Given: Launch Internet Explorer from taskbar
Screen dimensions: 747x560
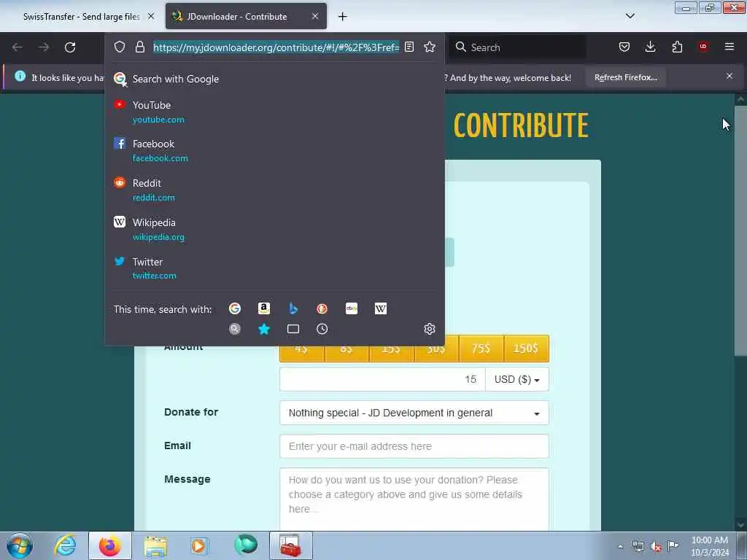Looking at the screenshot, I should 65,545.
